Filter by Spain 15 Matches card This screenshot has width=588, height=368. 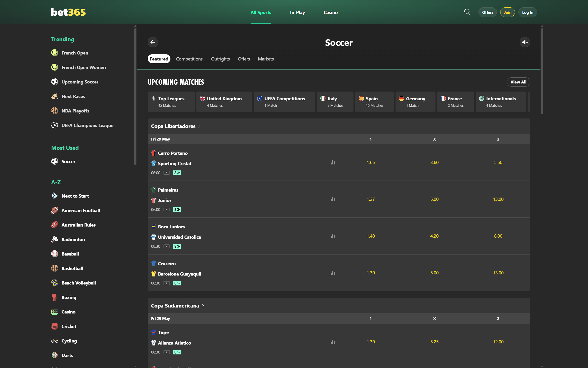click(374, 102)
